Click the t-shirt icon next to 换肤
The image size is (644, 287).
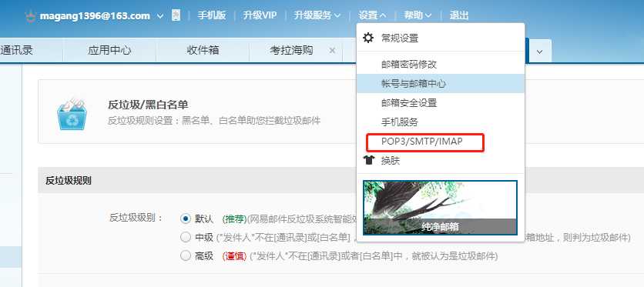[x=369, y=160]
